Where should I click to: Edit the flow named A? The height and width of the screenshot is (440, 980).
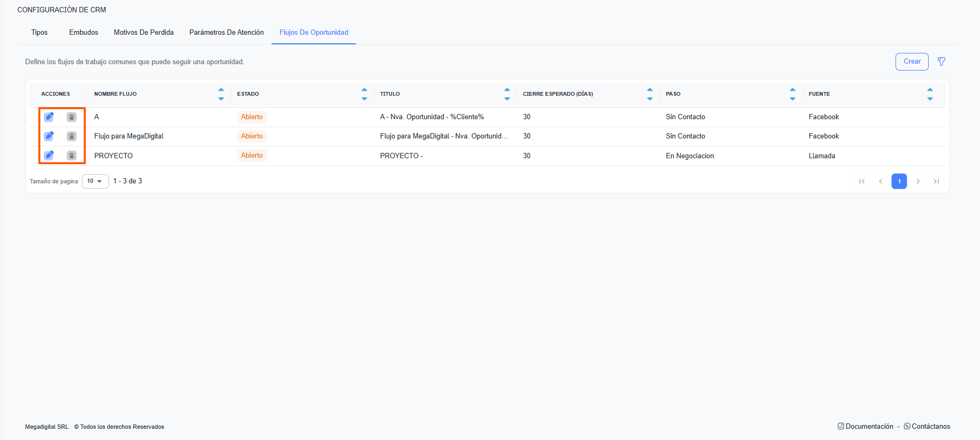[49, 117]
